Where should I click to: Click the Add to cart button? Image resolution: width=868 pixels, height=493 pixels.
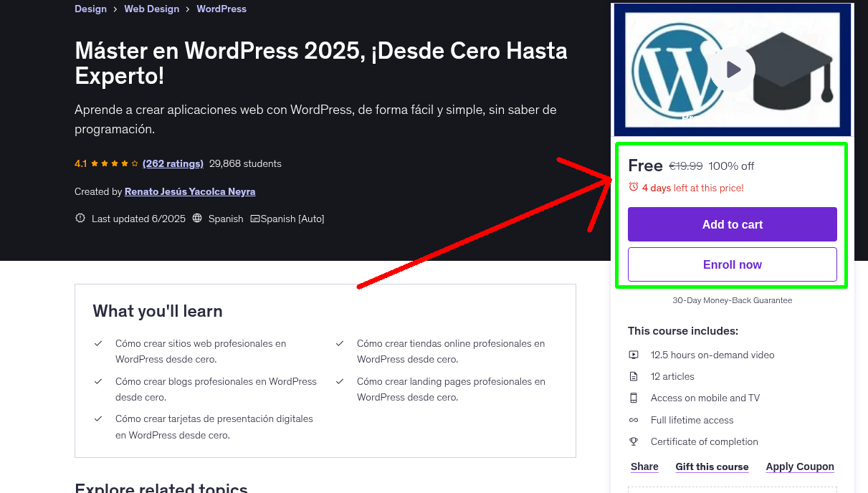click(733, 224)
